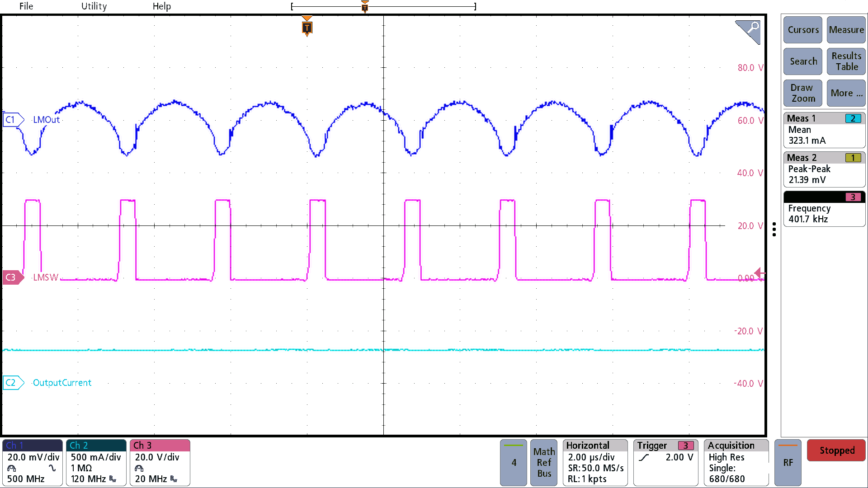Image resolution: width=868 pixels, height=488 pixels.
Task: Select the C3 LMSW channel badge
Action: pos(12,277)
